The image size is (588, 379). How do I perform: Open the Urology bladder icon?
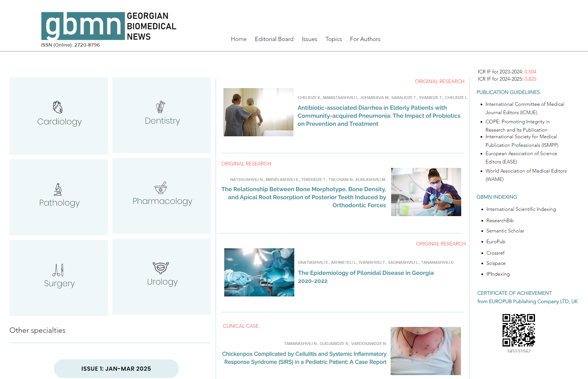click(161, 268)
